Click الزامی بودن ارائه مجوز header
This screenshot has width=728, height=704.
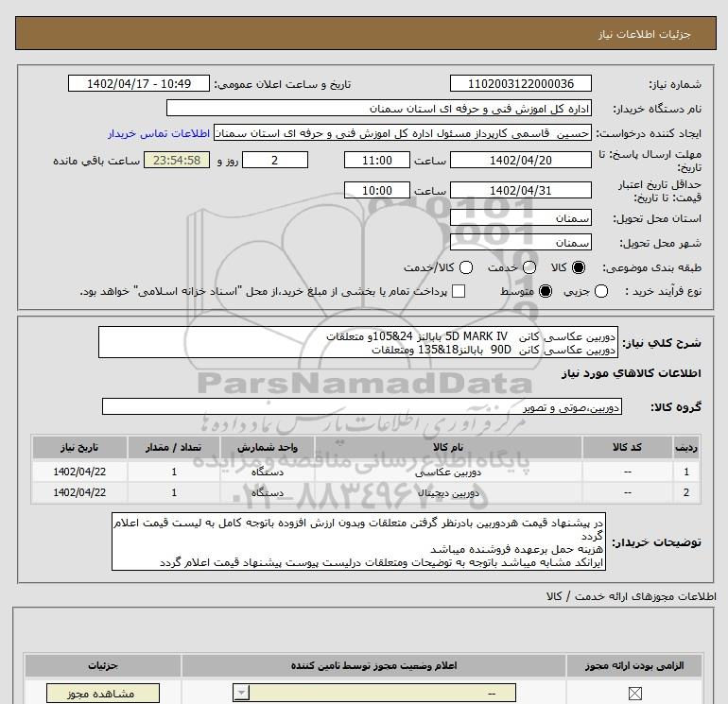point(634,665)
